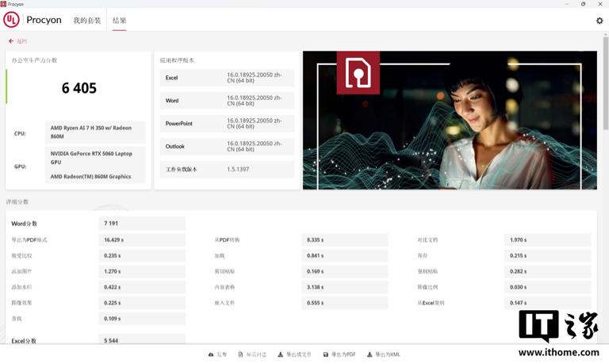Click the export as PDF save icon

click(325, 354)
